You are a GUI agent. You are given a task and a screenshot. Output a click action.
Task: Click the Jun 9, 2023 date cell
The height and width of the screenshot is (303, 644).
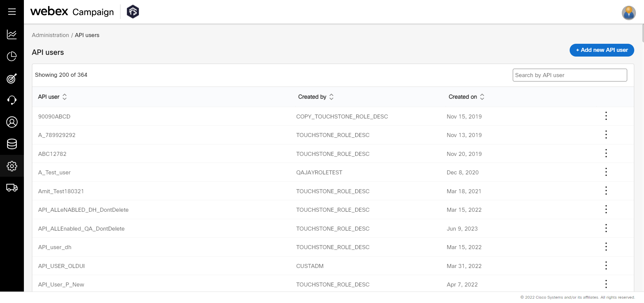(462, 229)
